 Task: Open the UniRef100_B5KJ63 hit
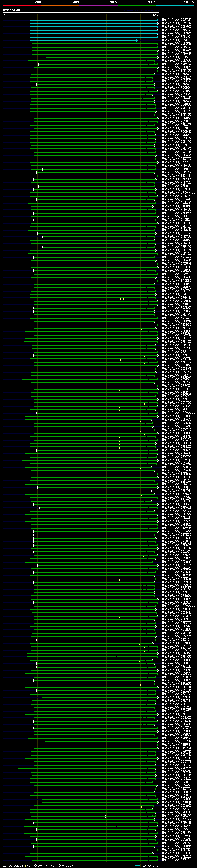click(x=177, y=30)
